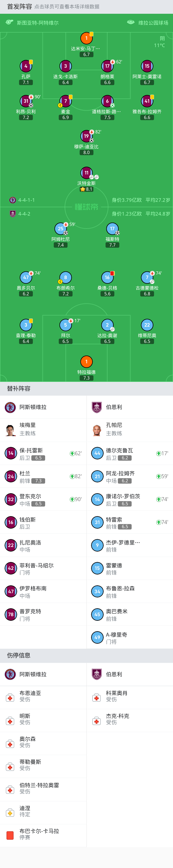Click Burnley crest in injury section
Viewport: 173px width, 868px height.
pos(97,674)
